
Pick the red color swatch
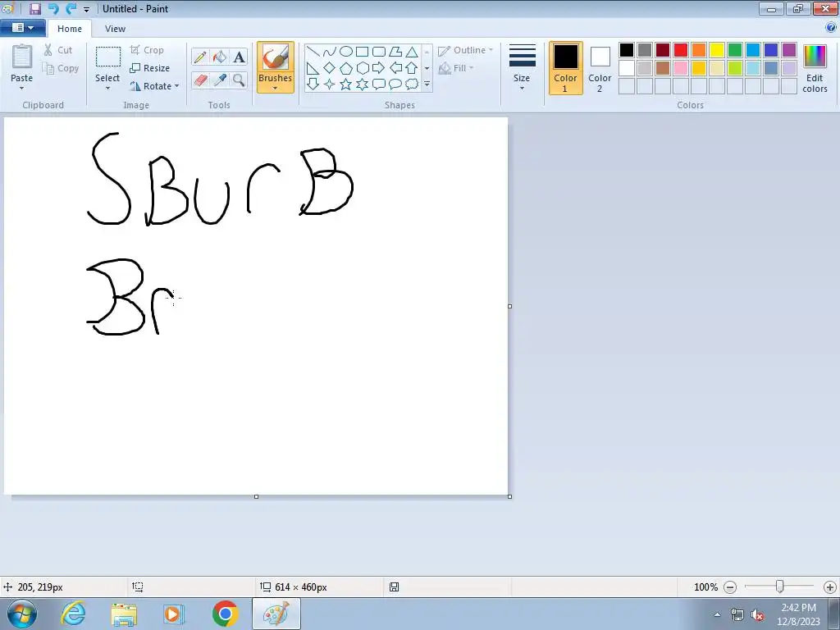coord(681,50)
